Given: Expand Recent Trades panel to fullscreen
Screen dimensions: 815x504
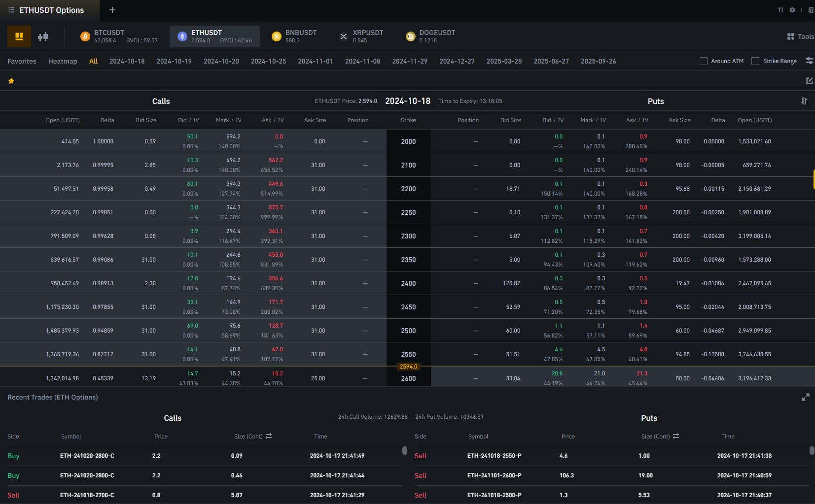Looking at the screenshot, I should 806,397.
